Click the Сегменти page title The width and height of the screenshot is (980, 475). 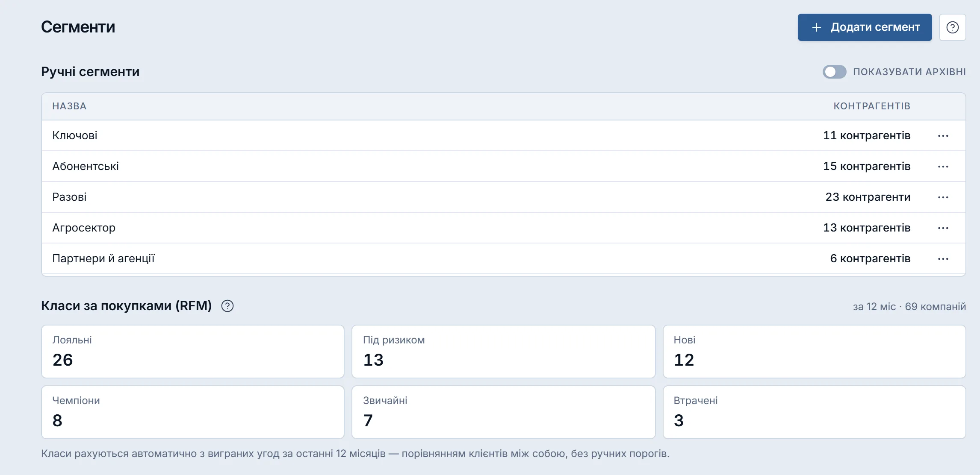78,27
